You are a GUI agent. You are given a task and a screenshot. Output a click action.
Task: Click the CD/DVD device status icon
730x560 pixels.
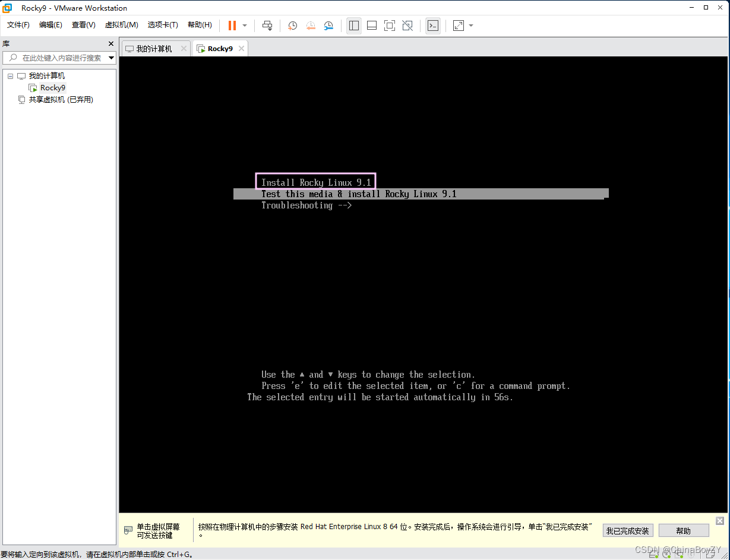click(666, 556)
